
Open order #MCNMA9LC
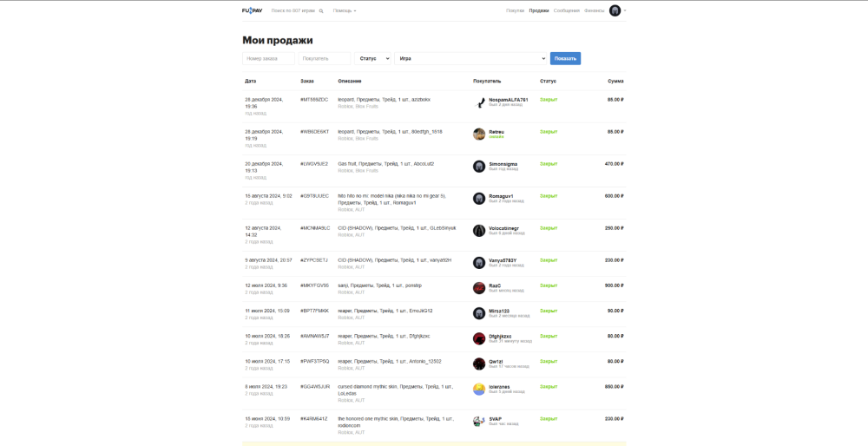click(x=315, y=228)
